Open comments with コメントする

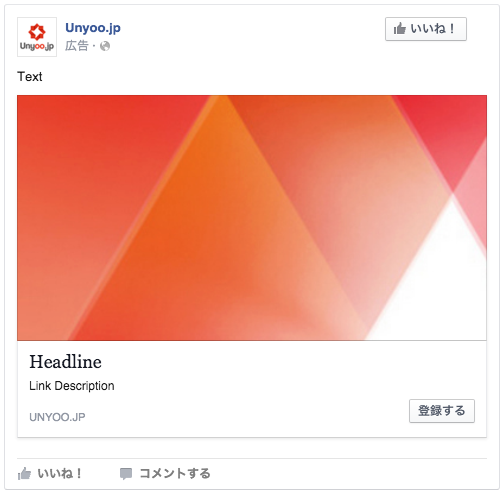175,473
